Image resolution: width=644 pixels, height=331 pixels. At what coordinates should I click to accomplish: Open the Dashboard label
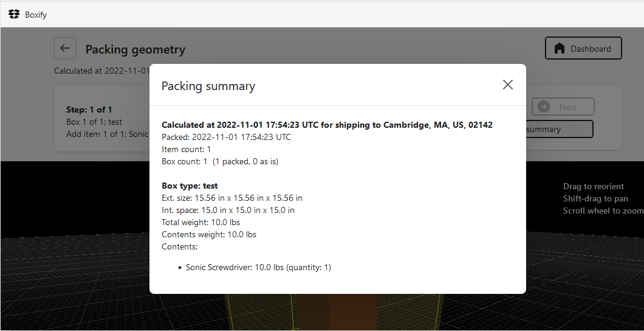591,49
